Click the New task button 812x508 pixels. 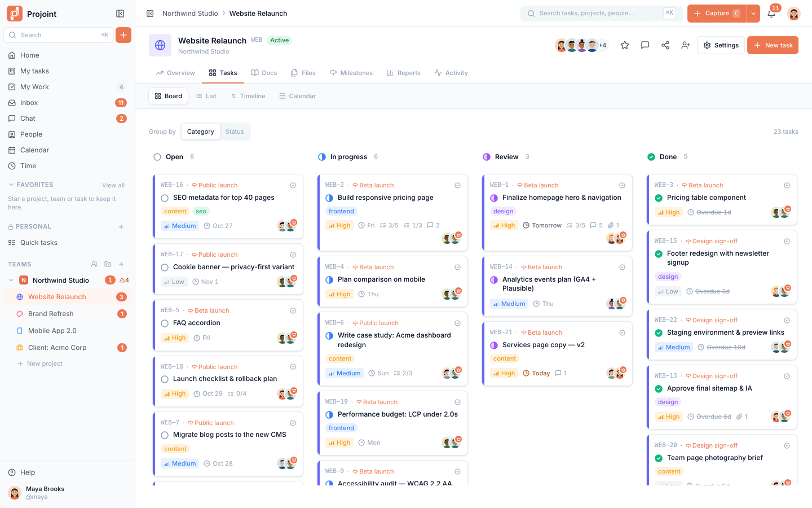[773, 45]
